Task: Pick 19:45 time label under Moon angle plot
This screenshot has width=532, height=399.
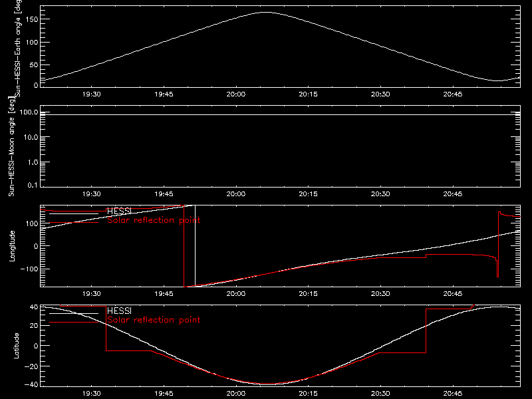Action: (x=164, y=194)
